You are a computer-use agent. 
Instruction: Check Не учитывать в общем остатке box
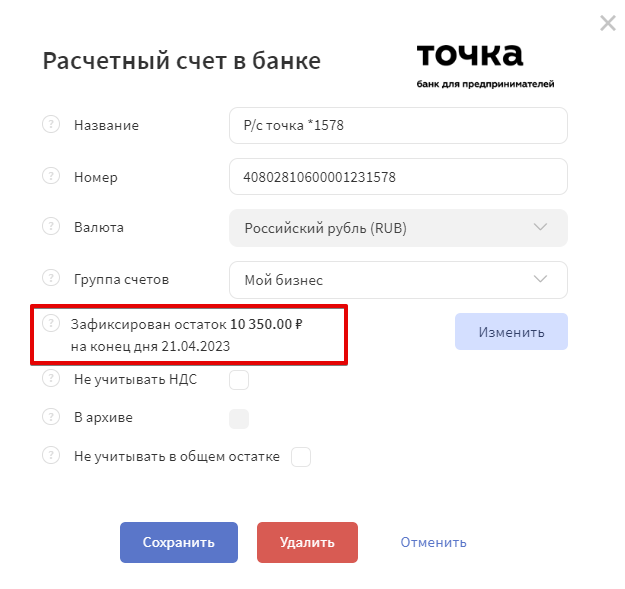(x=301, y=457)
